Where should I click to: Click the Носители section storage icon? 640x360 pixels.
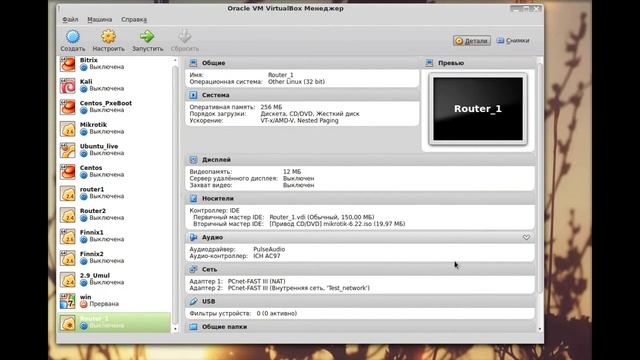(193, 198)
